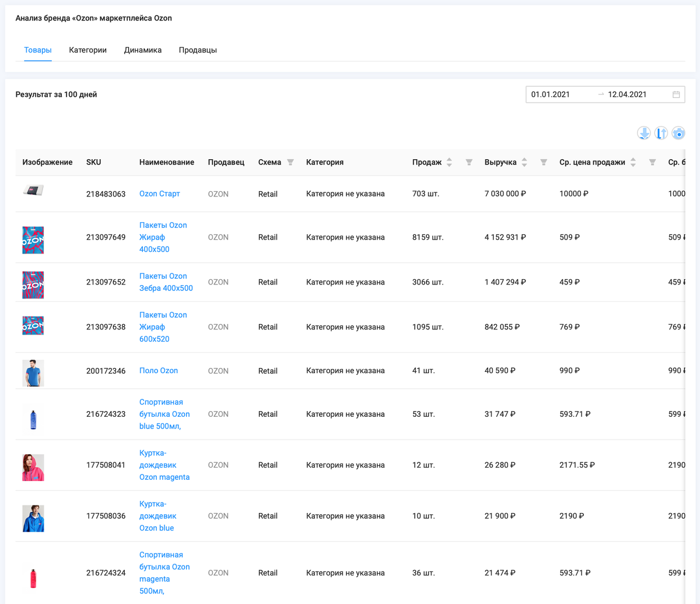
Task: Click the sort arrows icon above the table
Action: [x=661, y=133]
